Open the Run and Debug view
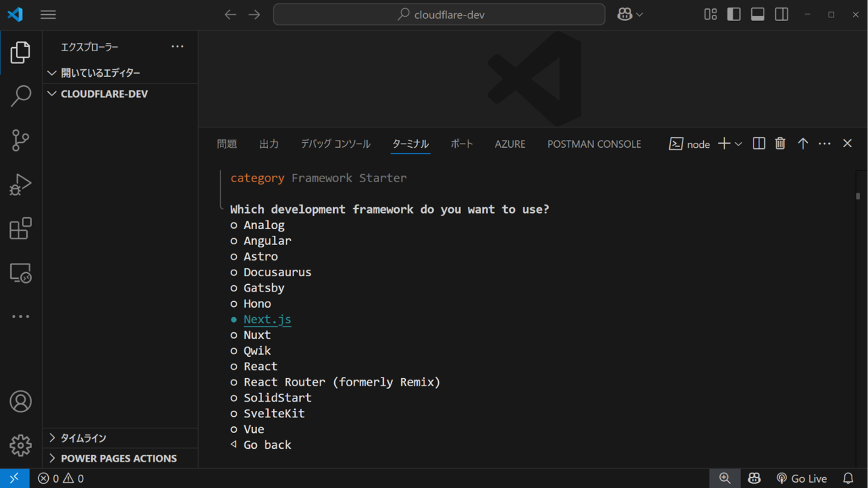 pos(21,185)
